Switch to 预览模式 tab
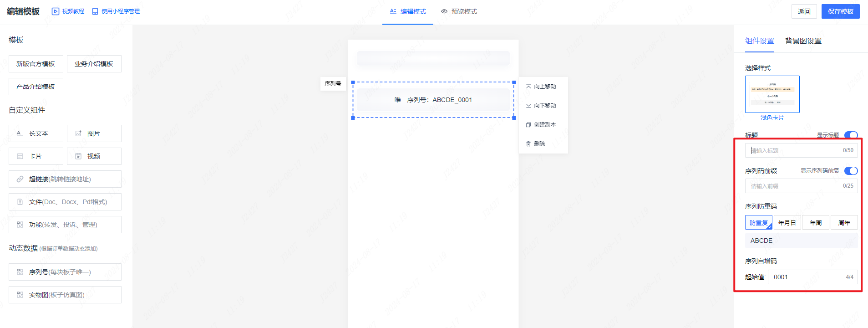The image size is (868, 328). tap(459, 11)
